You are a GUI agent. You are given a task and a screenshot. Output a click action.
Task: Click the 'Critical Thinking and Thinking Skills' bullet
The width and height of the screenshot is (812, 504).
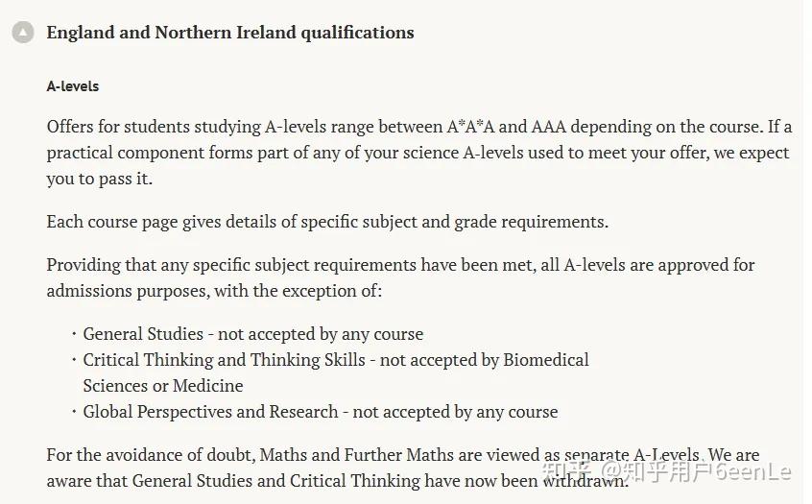point(336,360)
